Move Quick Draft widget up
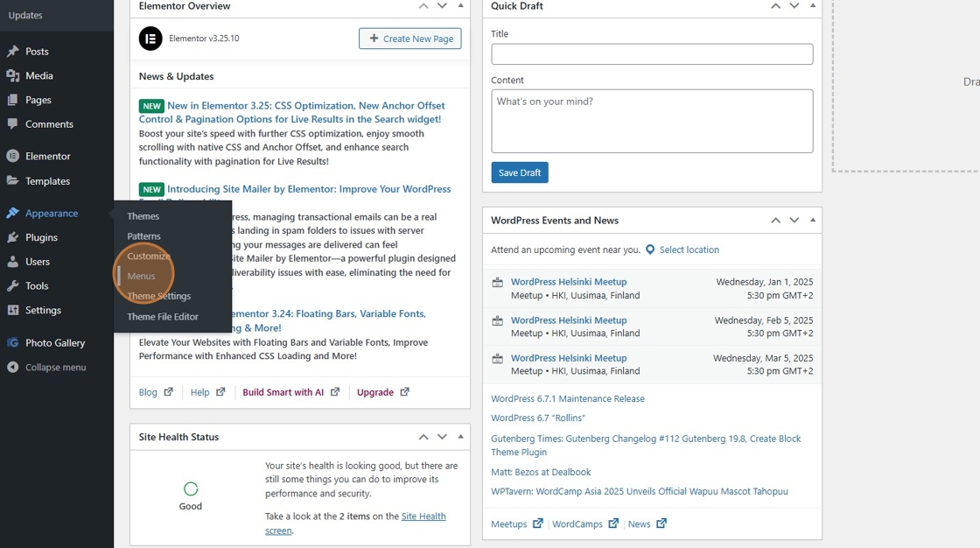The image size is (980, 548). coord(775,5)
